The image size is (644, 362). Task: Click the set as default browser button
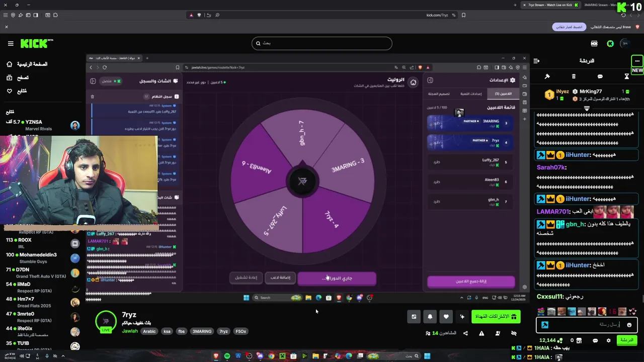pyautogui.click(x=569, y=27)
